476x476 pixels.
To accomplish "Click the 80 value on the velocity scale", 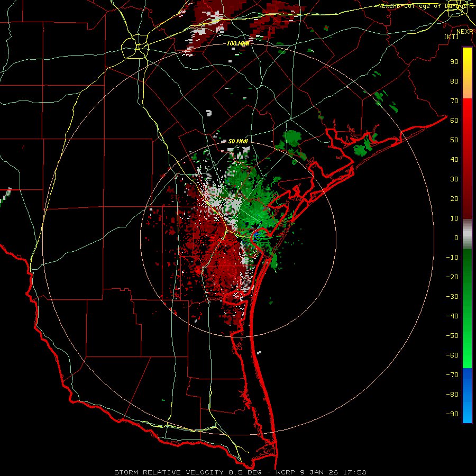I will point(454,81).
